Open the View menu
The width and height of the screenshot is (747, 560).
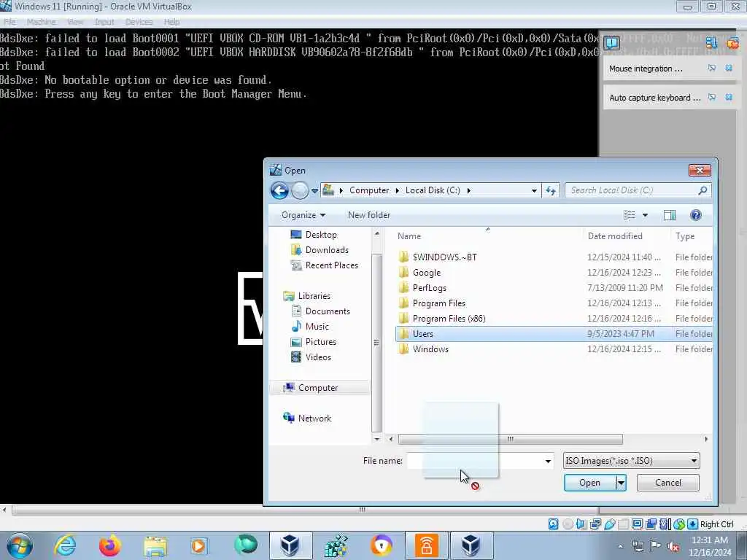75,22
